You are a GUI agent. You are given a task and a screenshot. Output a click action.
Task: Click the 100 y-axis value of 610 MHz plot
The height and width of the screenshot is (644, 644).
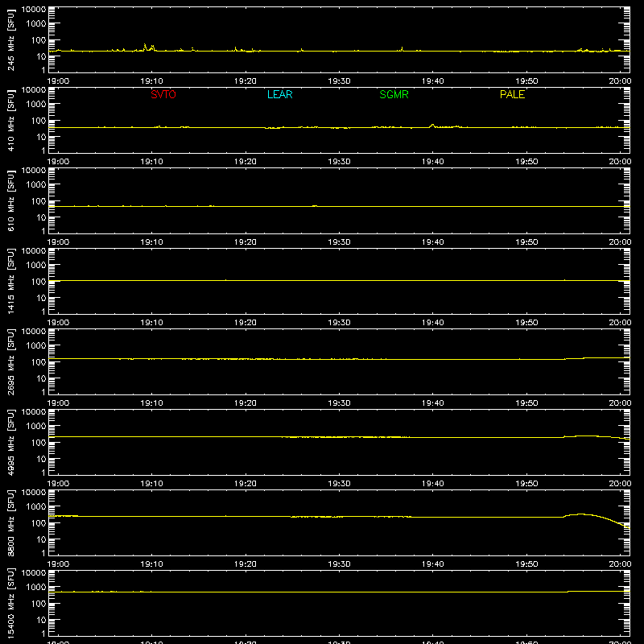point(39,201)
